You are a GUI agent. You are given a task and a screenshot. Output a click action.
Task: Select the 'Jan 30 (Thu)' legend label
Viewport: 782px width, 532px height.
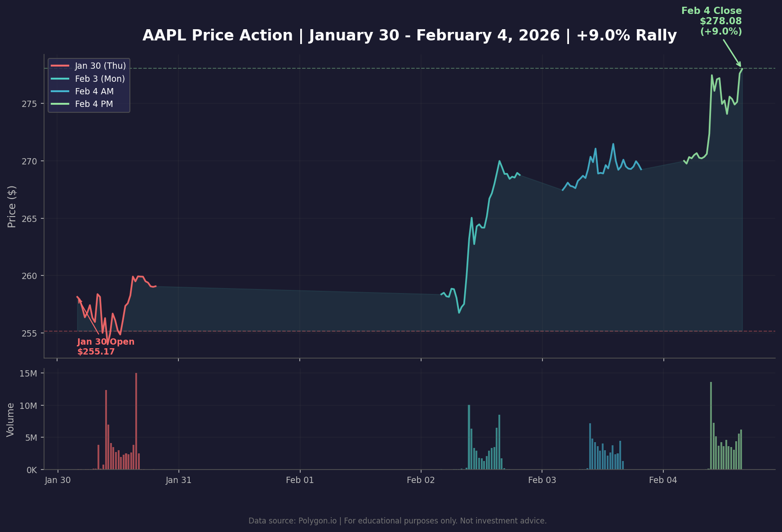coord(100,66)
